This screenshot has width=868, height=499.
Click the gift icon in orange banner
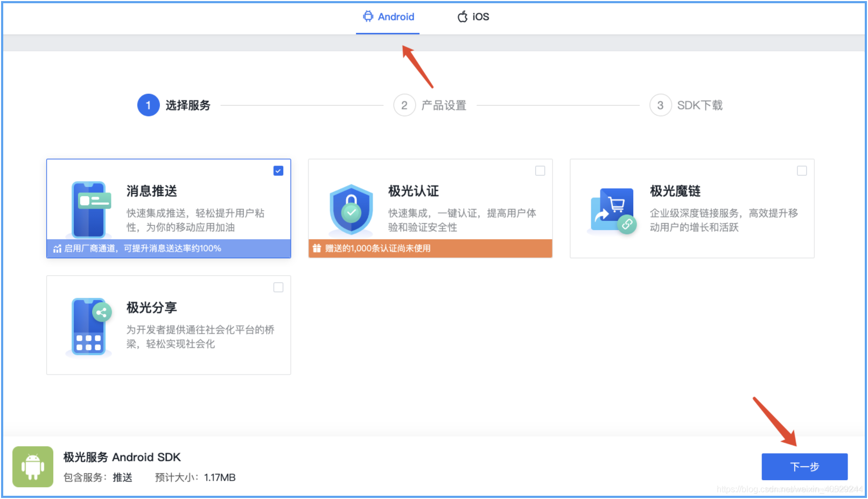click(317, 248)
